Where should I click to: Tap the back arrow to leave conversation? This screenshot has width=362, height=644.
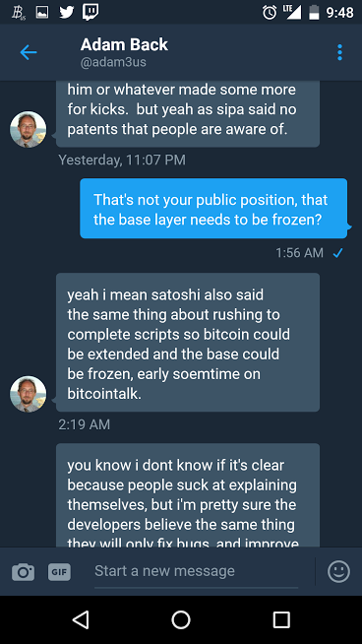pos(29,52)
